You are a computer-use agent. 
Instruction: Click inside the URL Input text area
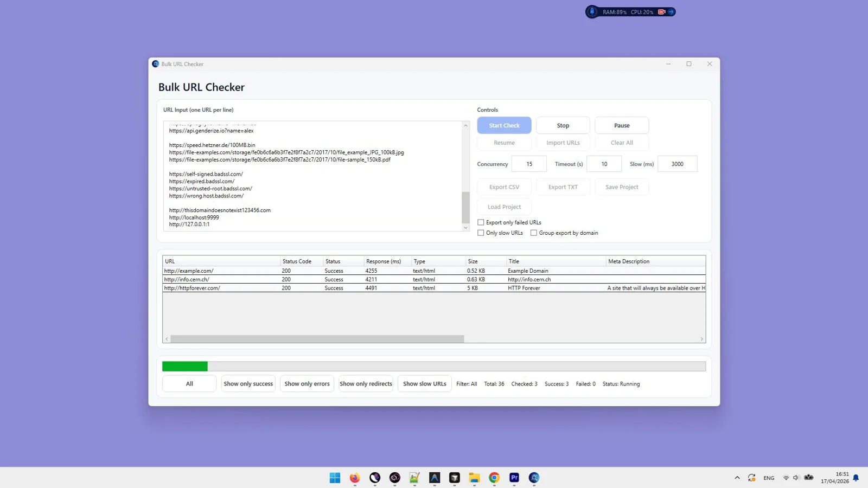click(313, 176)
